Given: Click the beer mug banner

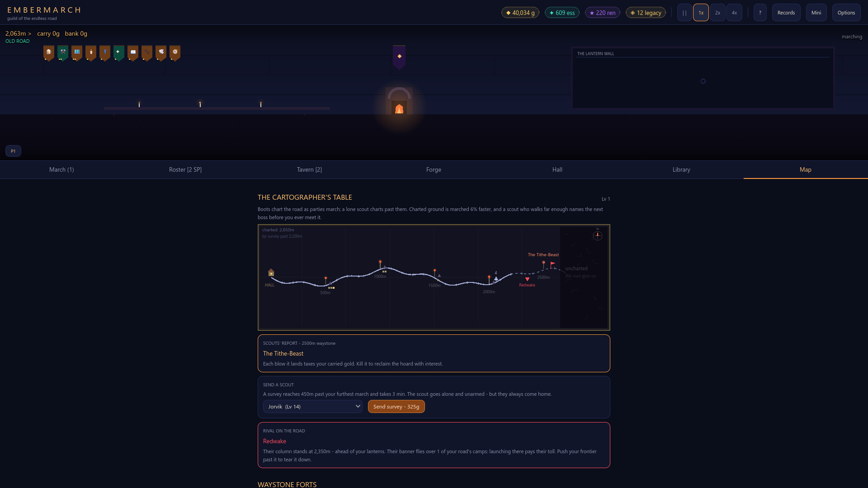Looking at the screenshot, I should 49,53.
